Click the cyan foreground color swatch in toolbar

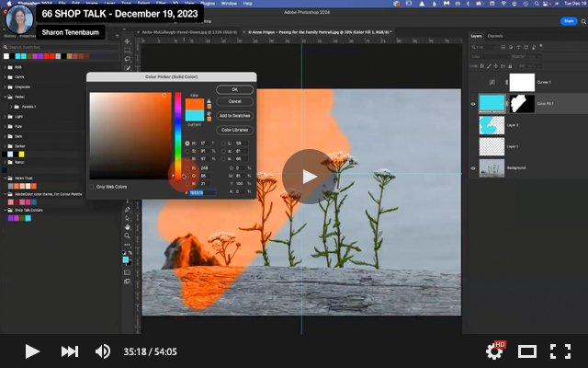click(126, 259)
